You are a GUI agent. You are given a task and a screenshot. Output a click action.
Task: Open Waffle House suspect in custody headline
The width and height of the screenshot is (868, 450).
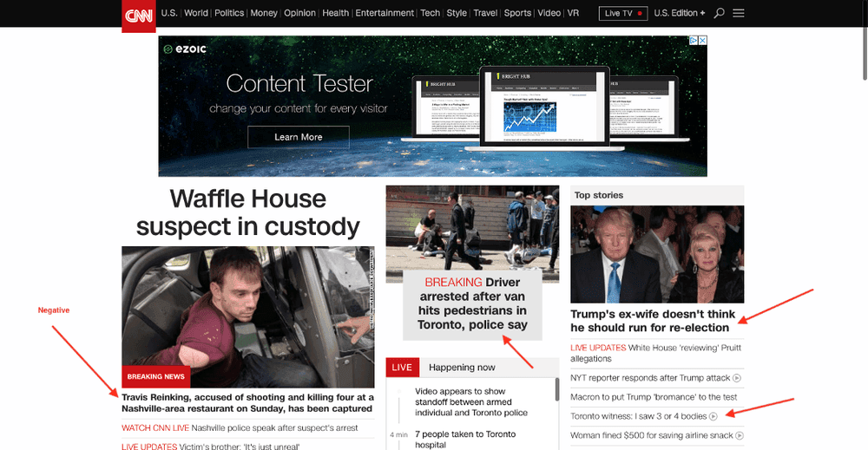click(248, 212)
